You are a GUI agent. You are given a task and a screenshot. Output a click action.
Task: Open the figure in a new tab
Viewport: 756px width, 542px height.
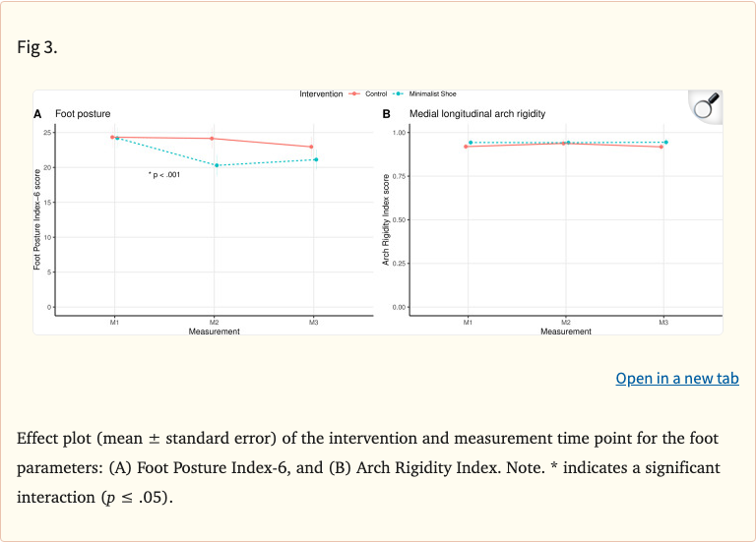(x=677, y=378)
